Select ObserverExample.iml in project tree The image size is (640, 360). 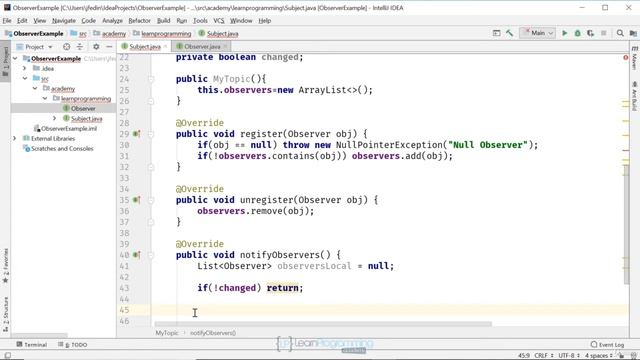[64, 129]
